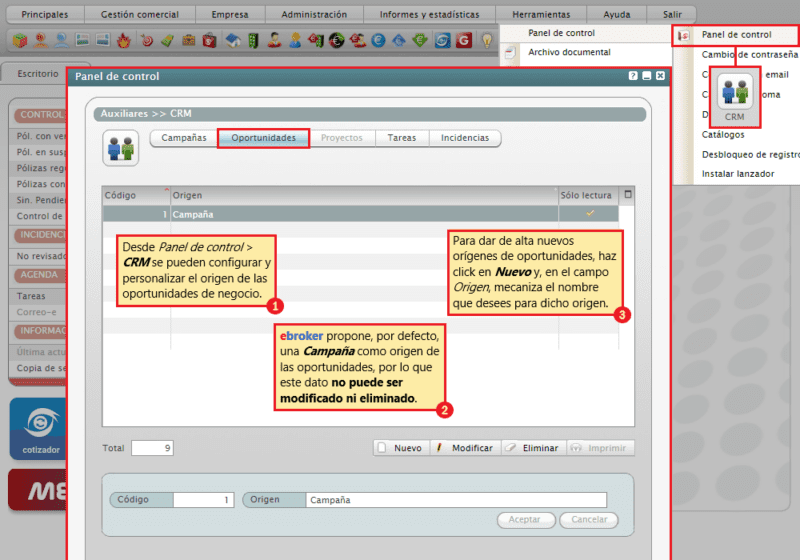Click the Origen text input field
Viewport: 800px width, 560px height.
(455, 500)
